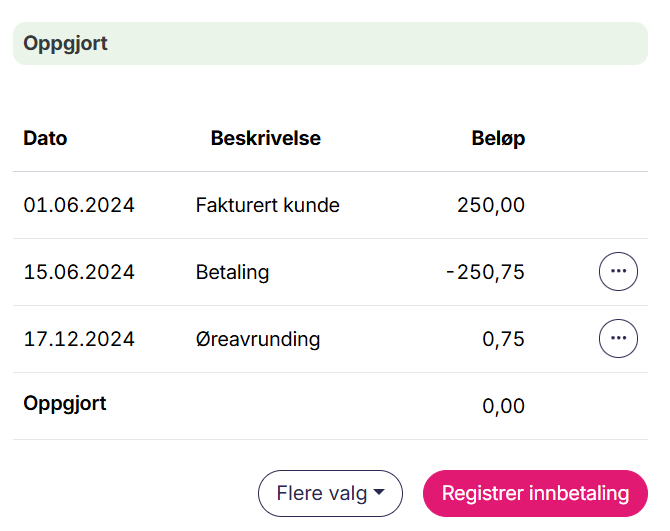Viewport: 670px width, 531px height.
Task: Select the Fakturert kunde row description
Action: pyautogui.click(x=267, y=206)
